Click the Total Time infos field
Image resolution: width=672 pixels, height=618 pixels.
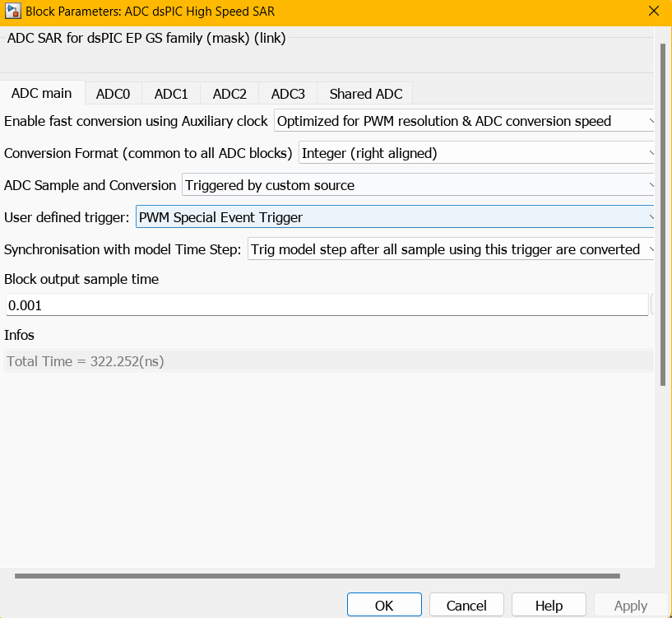tap(328, 361)
